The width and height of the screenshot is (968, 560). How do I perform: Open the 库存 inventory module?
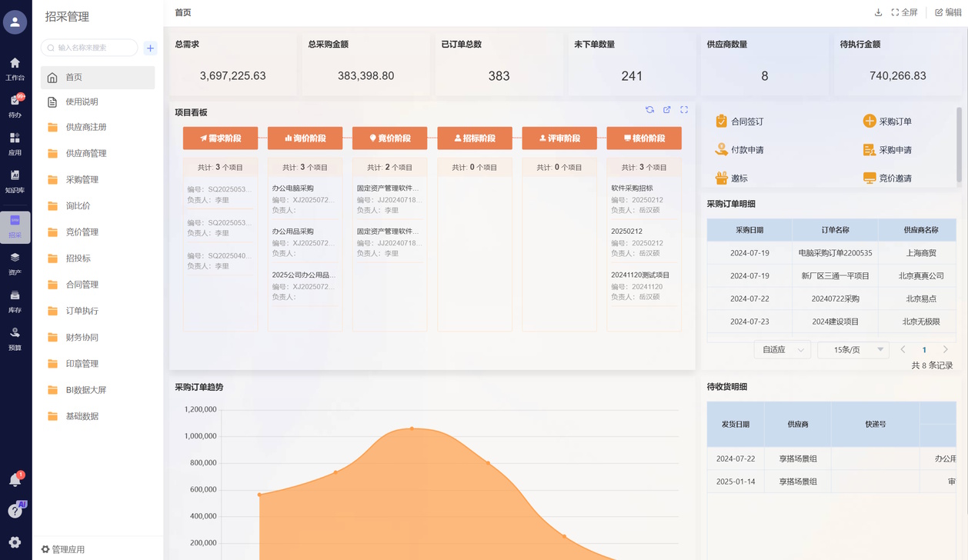coord(15,300)
